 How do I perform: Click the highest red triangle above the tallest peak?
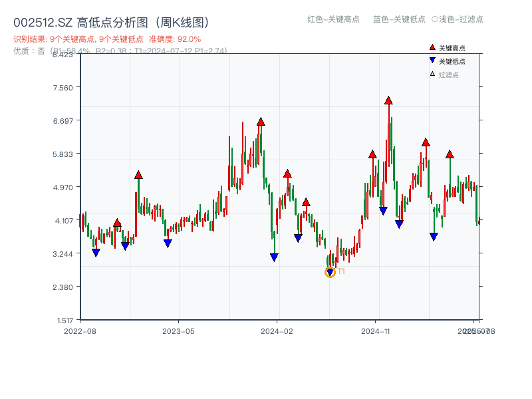388,101
